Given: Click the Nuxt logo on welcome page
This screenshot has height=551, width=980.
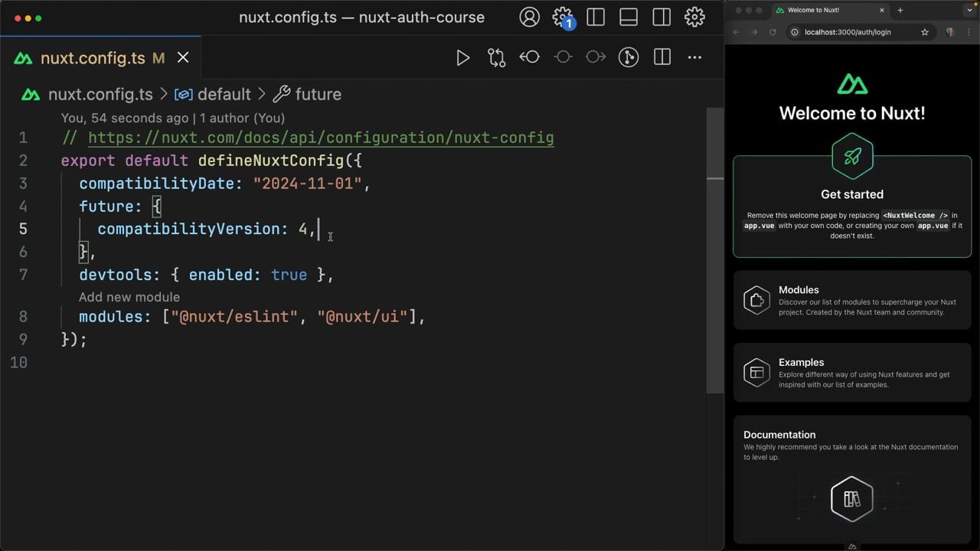Looking at the screenshot, I should click(852, 84).
